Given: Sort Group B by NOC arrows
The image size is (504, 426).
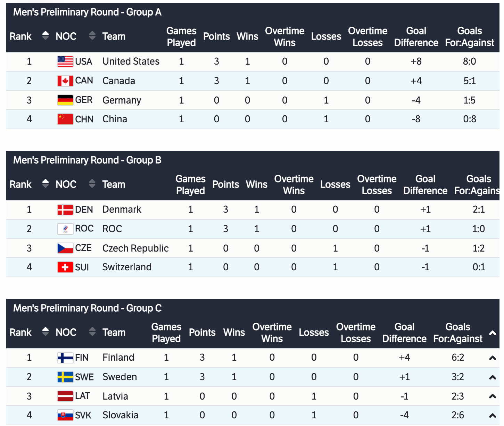Looking at the screenshot, I should [92, 183].
